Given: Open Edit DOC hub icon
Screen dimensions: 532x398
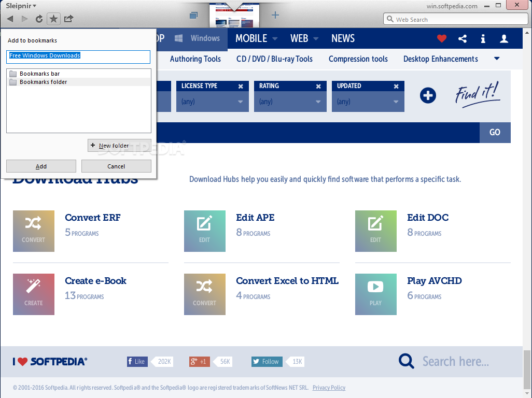Looking at the screenshot, I should tap(375, 231).
